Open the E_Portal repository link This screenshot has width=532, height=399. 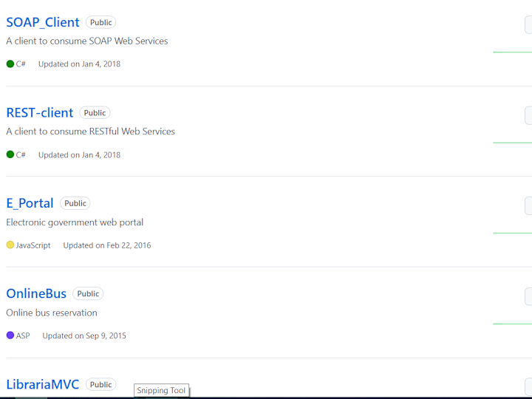tap(30, 203)
